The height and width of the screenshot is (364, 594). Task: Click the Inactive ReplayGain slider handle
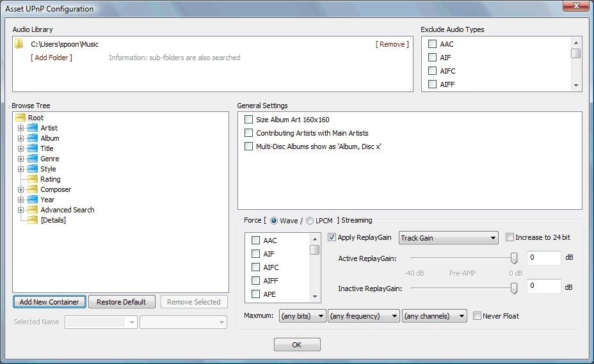pos(514,289)
